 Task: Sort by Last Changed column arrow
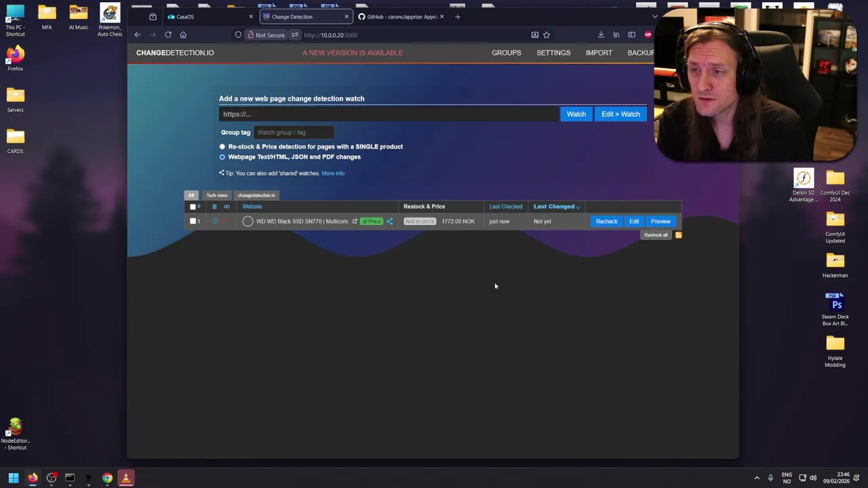pyautogui.click(x=578, y=207)
